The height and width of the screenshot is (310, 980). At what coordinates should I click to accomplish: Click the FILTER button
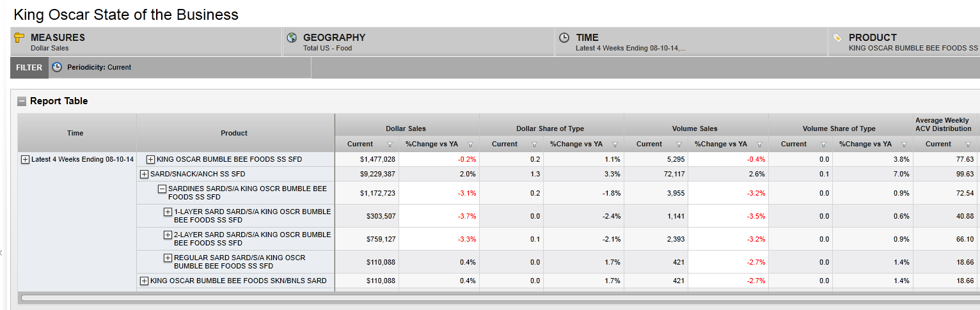29,67
